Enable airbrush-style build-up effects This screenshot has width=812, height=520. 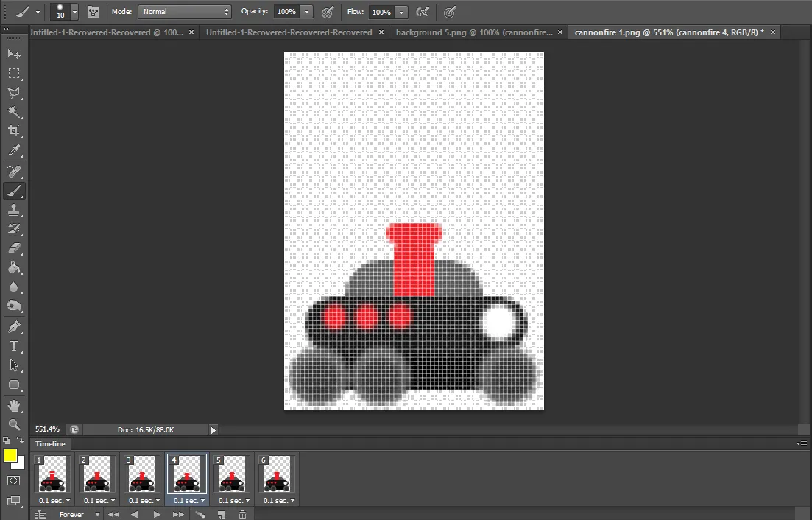[x=423, y=12]
